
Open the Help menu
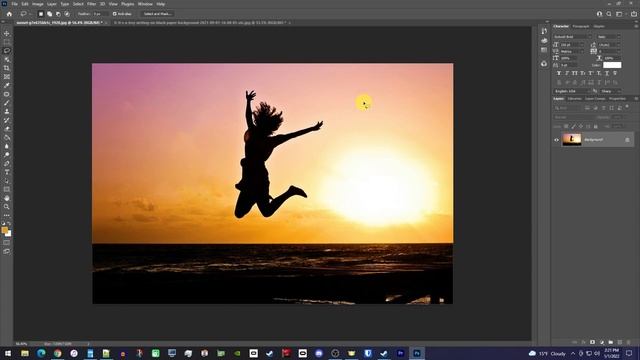tap(161, 4)
